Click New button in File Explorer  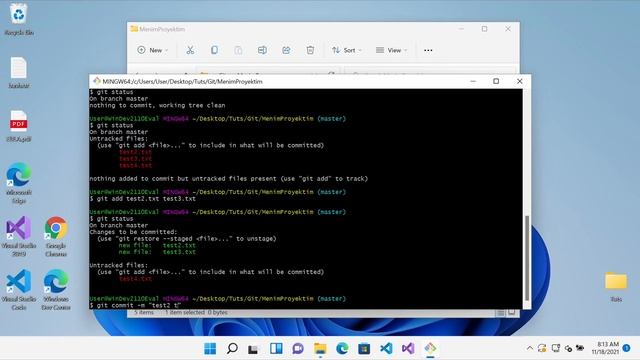(x=153, y=50)
